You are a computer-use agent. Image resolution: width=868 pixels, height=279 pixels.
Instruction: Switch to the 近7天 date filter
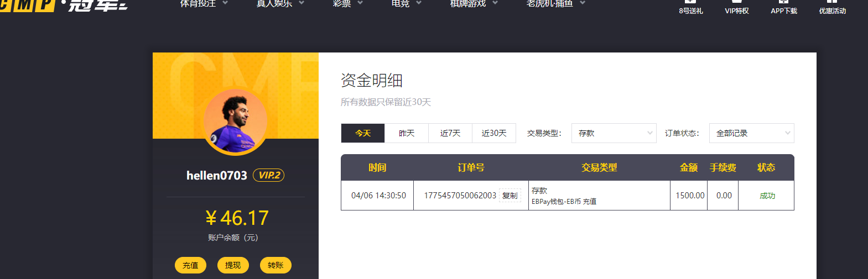[x=450, y=133]
